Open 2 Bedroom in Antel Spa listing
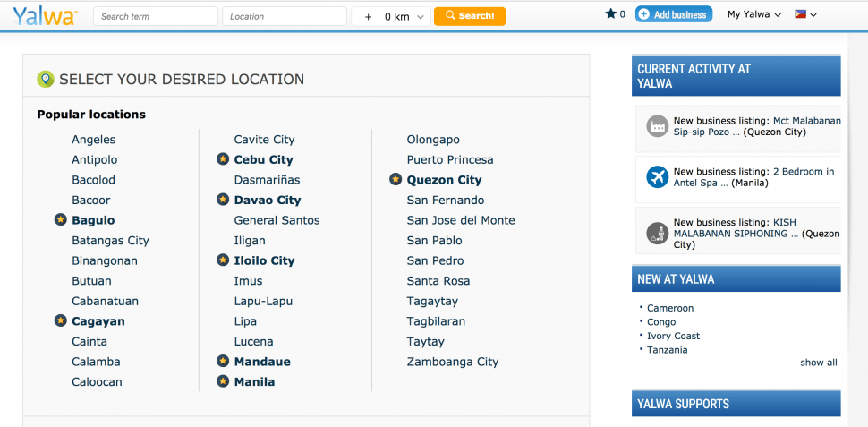The width and height of the screenshot is (868, 427). click(754, 177)
